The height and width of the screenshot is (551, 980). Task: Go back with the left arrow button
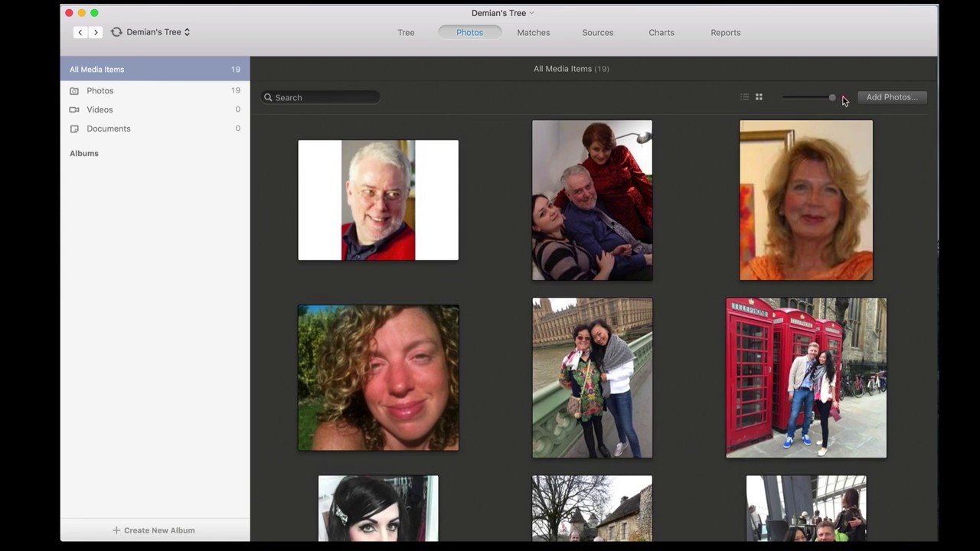[80, 32]
